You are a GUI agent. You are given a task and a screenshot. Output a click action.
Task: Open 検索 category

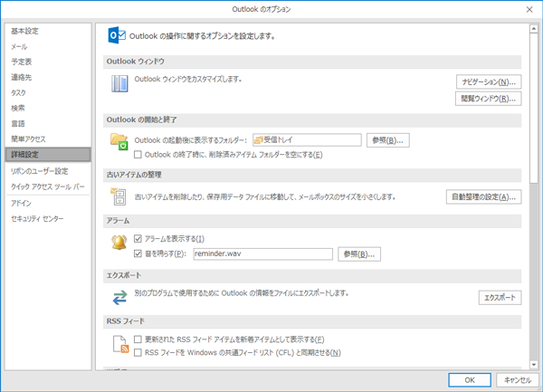point(48,108)
